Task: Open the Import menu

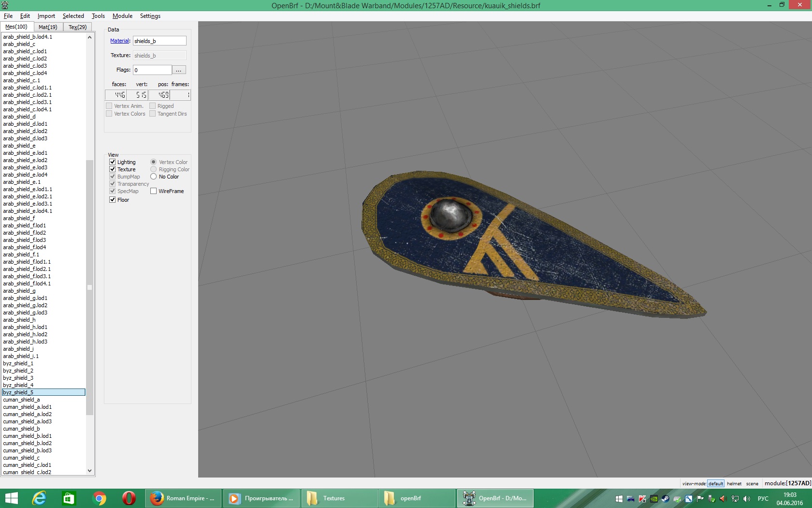Action: pos(46,16)
